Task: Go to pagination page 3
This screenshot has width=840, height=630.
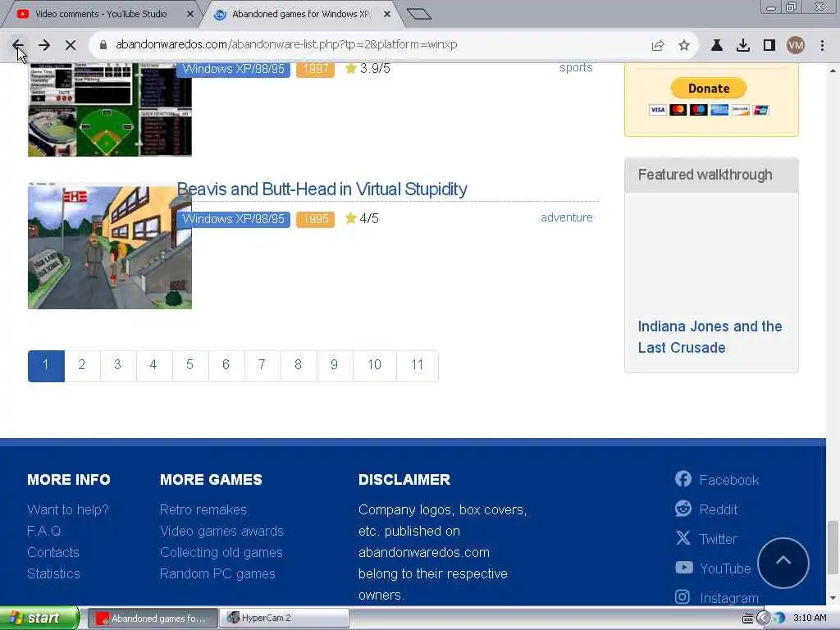Action: tap(118, 366)
